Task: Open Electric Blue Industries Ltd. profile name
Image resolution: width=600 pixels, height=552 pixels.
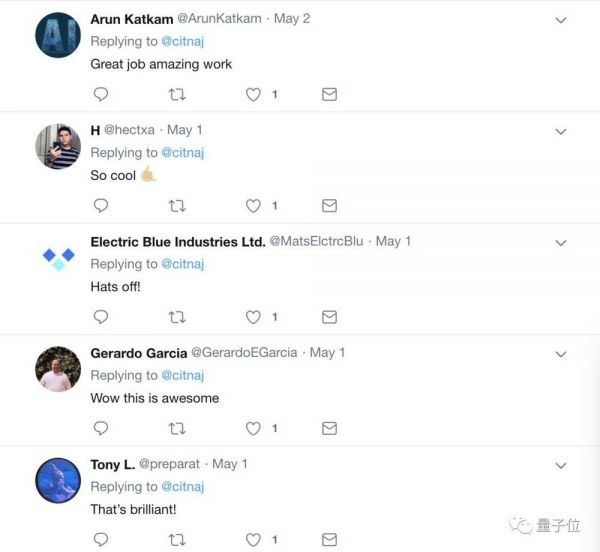Action: click(x=178, y=241)
